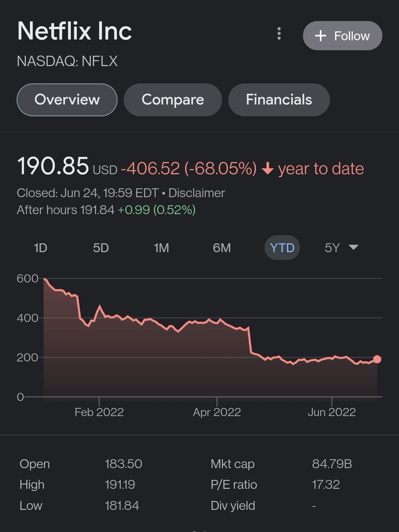399x532 pixels.
Task: Switch to the Compare tab
Action: coord(173,100)
